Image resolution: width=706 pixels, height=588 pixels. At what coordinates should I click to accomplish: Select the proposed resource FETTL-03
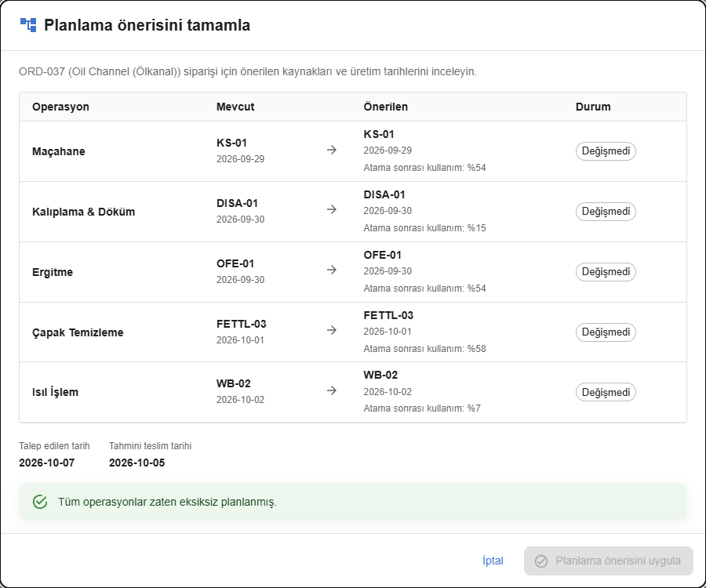click(x=388, y=315)
